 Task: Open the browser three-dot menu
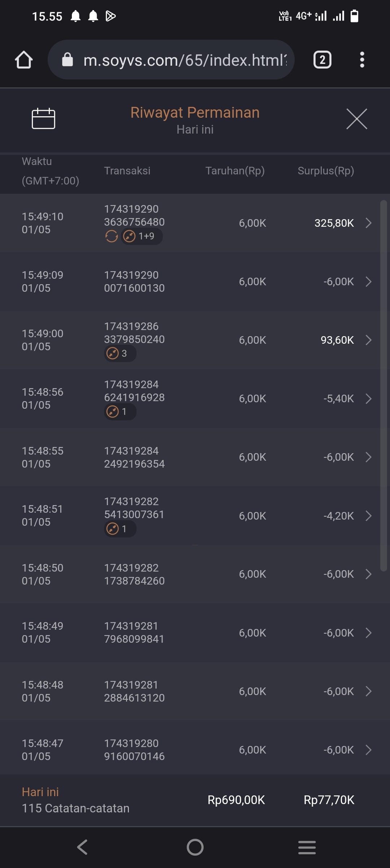pyautogui.click(x=362, y=60)
